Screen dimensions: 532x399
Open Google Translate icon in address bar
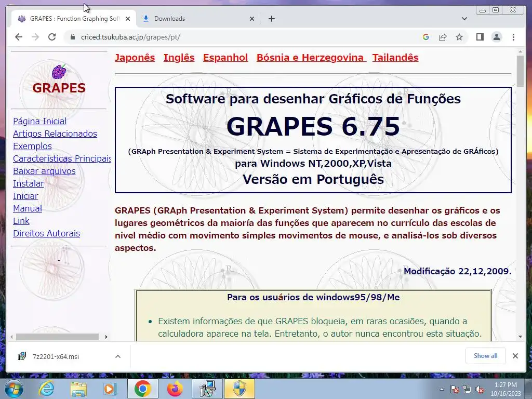pos(426,37)
